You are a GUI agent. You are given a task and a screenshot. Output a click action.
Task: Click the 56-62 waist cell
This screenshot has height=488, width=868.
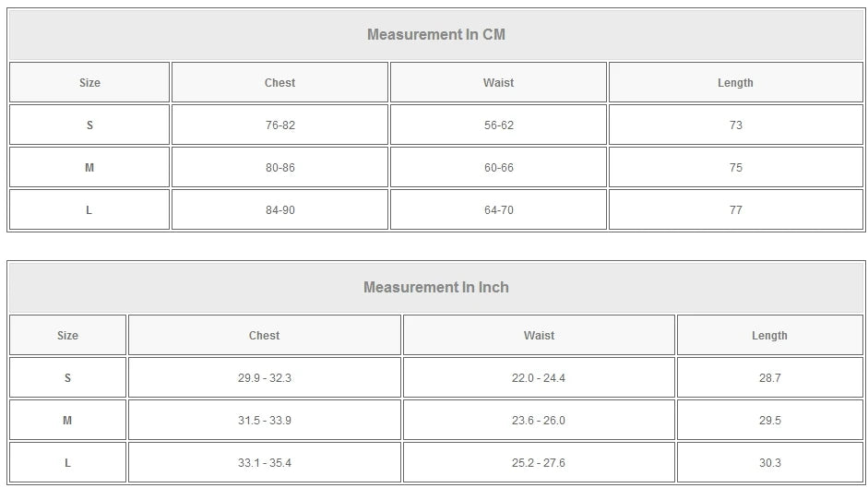tap(498, 125)
